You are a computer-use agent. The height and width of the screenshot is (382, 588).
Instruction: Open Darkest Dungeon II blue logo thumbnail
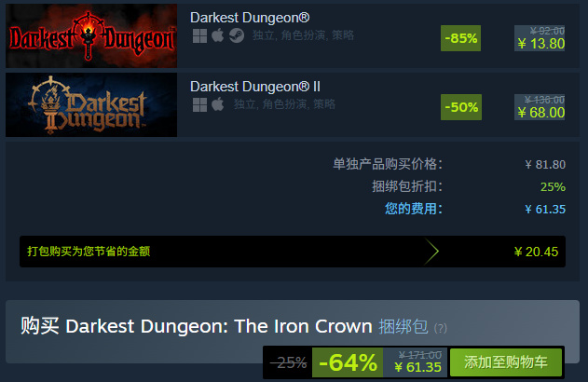coord(91,105)
